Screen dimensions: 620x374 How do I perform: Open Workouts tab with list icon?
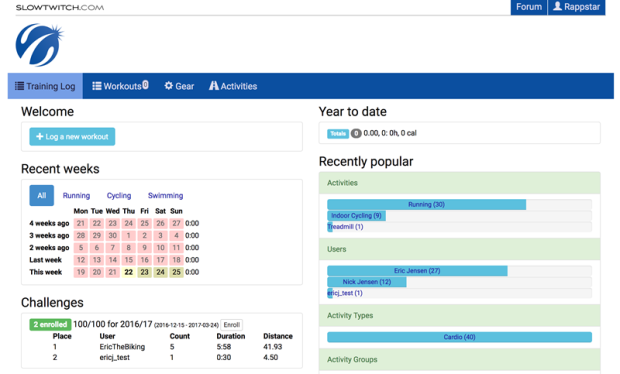(120, 86)
